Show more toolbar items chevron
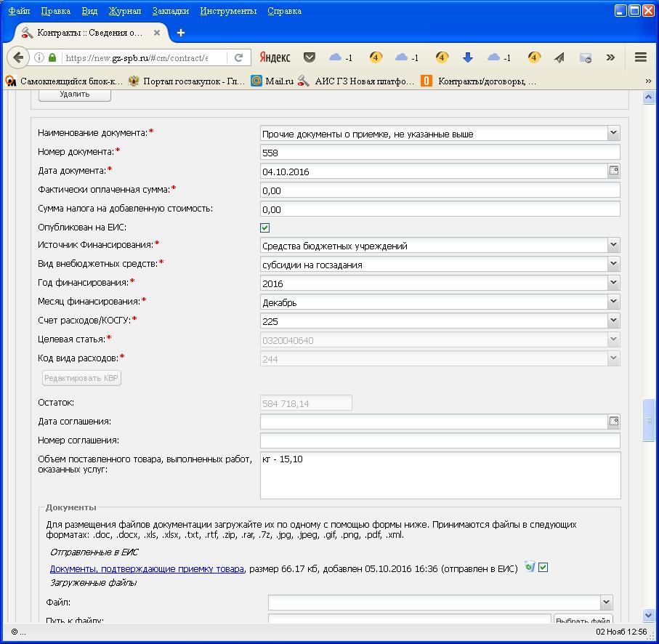Viewport: 659px width, 644px height. [610, 57]
